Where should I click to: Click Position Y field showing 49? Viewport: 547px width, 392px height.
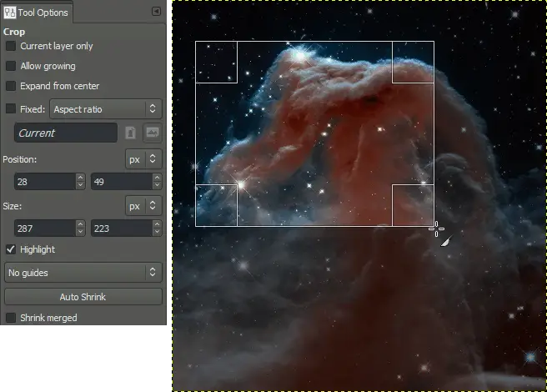(x=122, y=182)
